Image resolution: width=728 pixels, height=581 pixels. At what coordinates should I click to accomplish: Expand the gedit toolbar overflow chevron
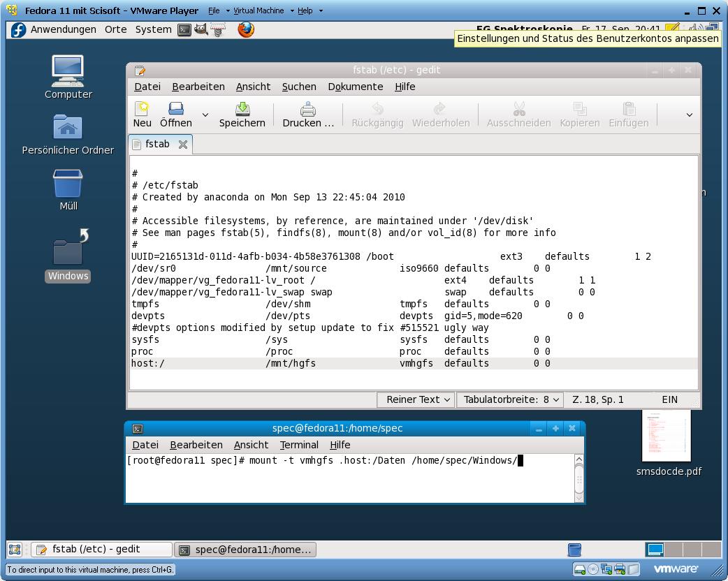coord(689,115)
